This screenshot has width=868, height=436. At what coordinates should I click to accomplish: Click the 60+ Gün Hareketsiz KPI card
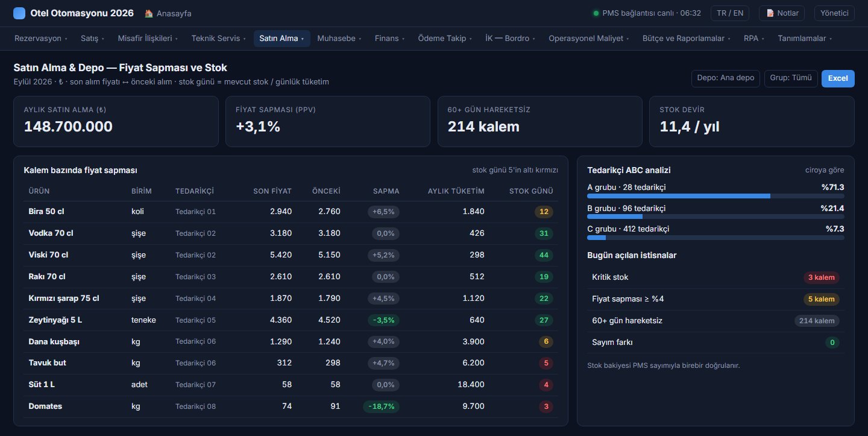tap(540, 121)
